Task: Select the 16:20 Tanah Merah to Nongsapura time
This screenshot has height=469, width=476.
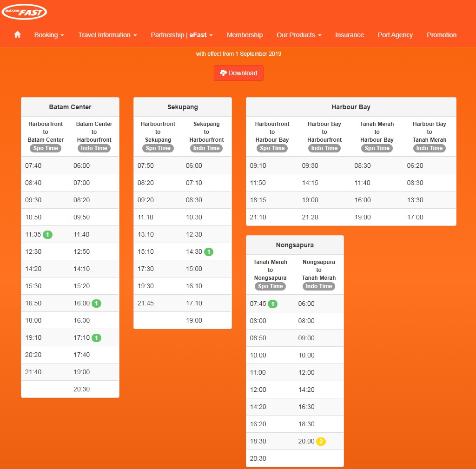Action: (x=258, y=424)
